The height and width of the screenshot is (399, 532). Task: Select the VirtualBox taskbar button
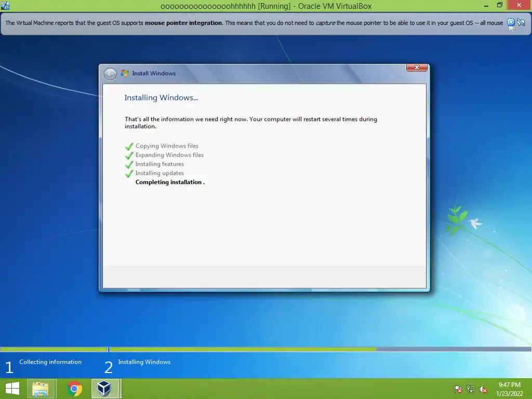(105, 389)
